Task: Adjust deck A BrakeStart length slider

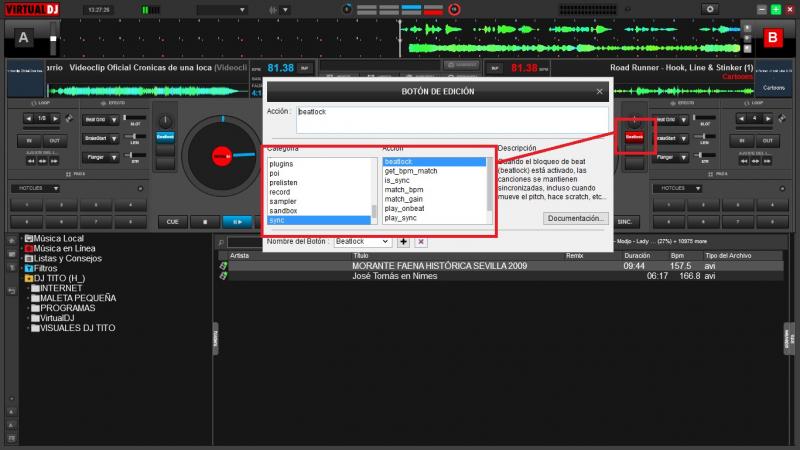Action: [135, 136]
